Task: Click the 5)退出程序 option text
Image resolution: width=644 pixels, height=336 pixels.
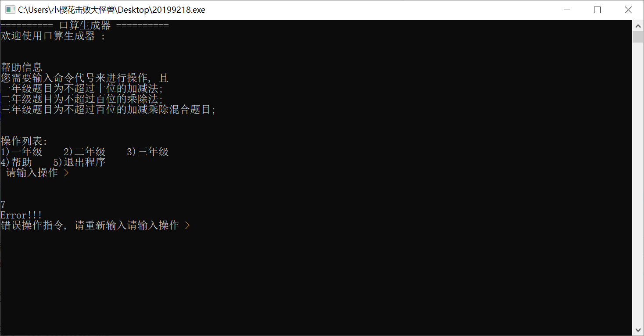Action: tap(79, 162)
